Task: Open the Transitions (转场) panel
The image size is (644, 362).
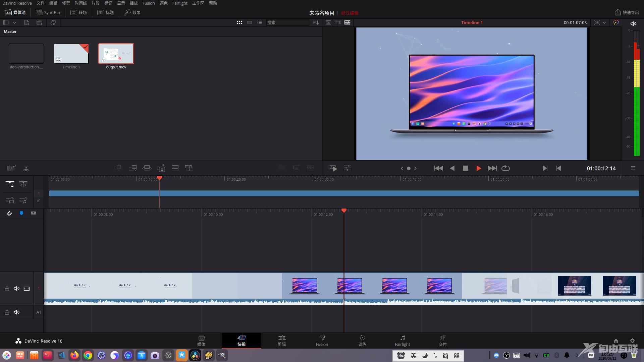Action: [x=78, y=12]
